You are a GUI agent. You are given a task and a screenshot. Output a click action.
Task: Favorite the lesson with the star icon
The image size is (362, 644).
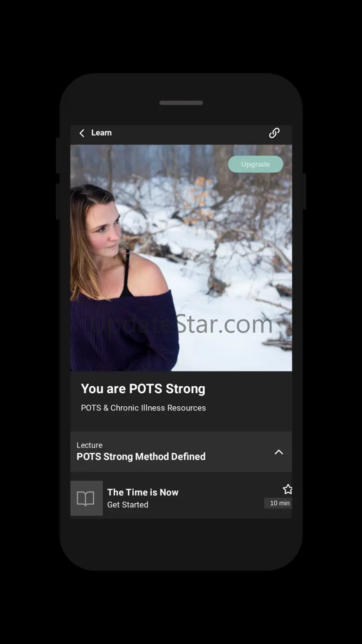288,489
